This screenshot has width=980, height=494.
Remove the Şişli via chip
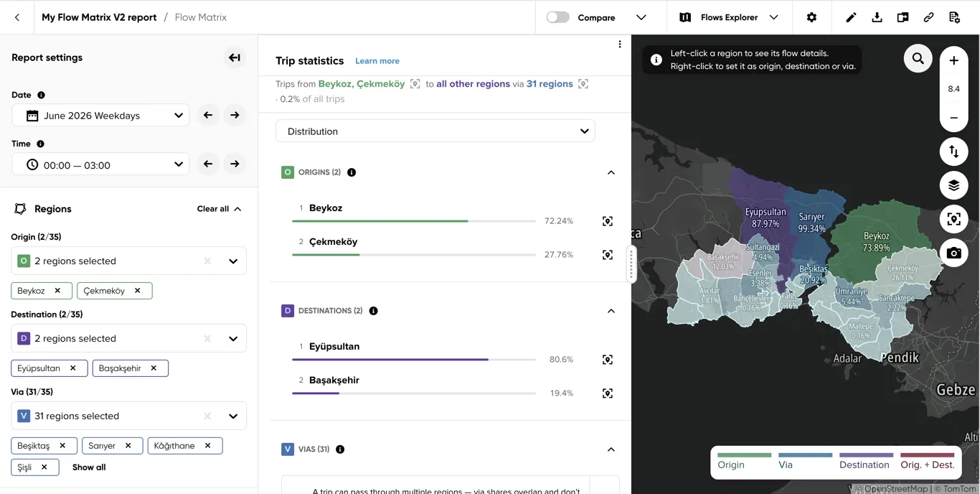point(44,467)
